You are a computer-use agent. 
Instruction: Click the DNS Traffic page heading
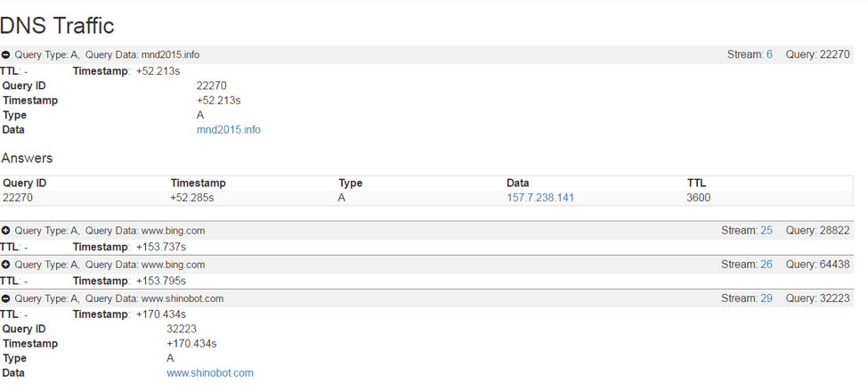click(58, 26)
